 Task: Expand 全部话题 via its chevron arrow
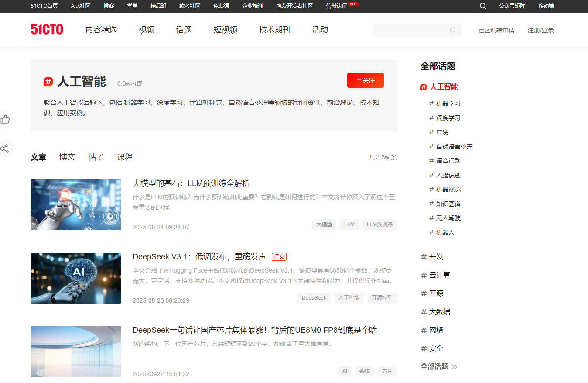coord(455,367)
